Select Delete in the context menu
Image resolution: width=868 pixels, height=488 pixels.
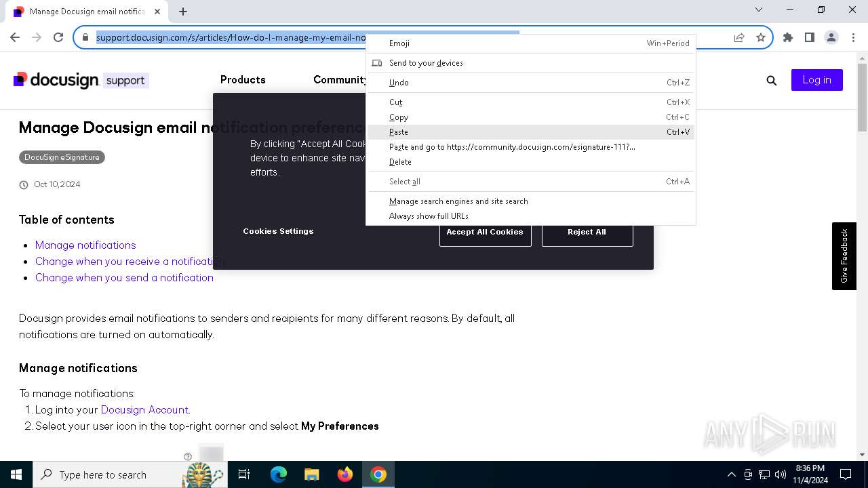[531, 162]
